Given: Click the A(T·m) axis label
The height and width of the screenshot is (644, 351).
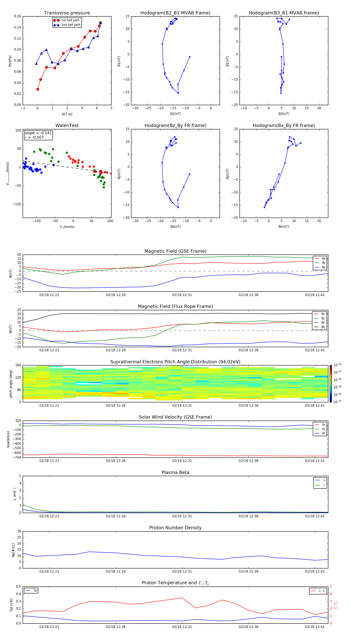Looking at the screenshot, I should pyautogui.click(x=67, y=114).
